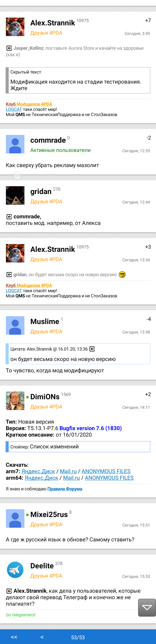
Task: Download arm64 build from ANONYMOUS FILES
Action: (x=109, y=478)
